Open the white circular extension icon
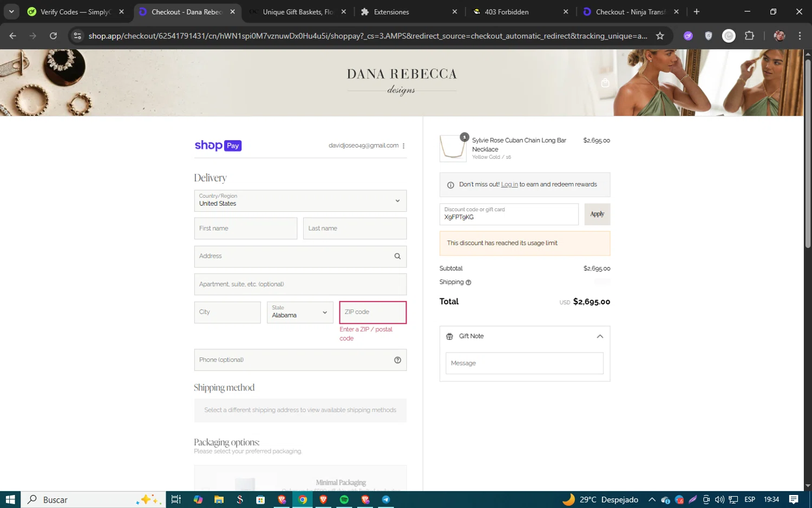This screenshot has height=508, width=812. (x=729, y=36)
